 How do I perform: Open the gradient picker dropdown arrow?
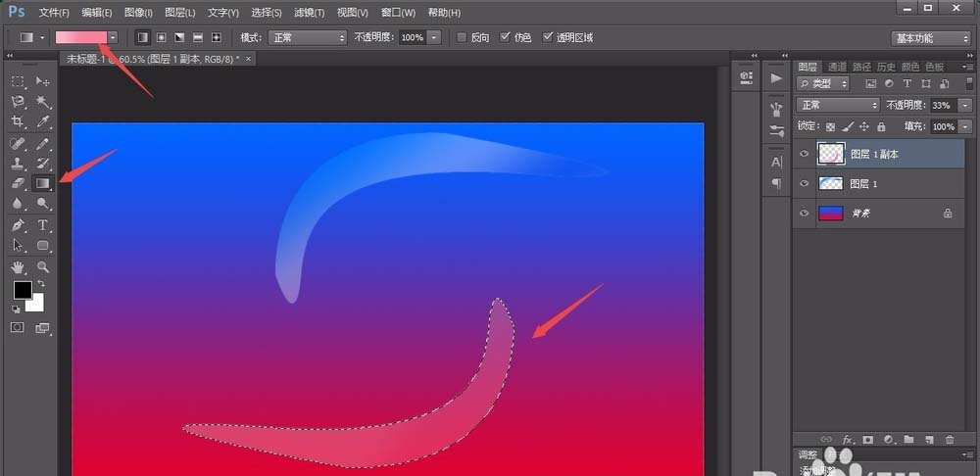click(x=114, y=37)
